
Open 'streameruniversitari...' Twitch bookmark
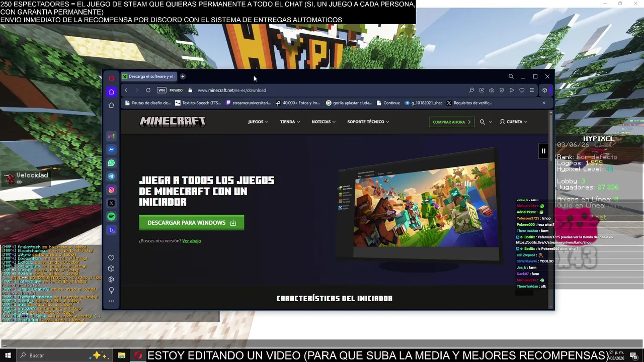click(248, 103)
